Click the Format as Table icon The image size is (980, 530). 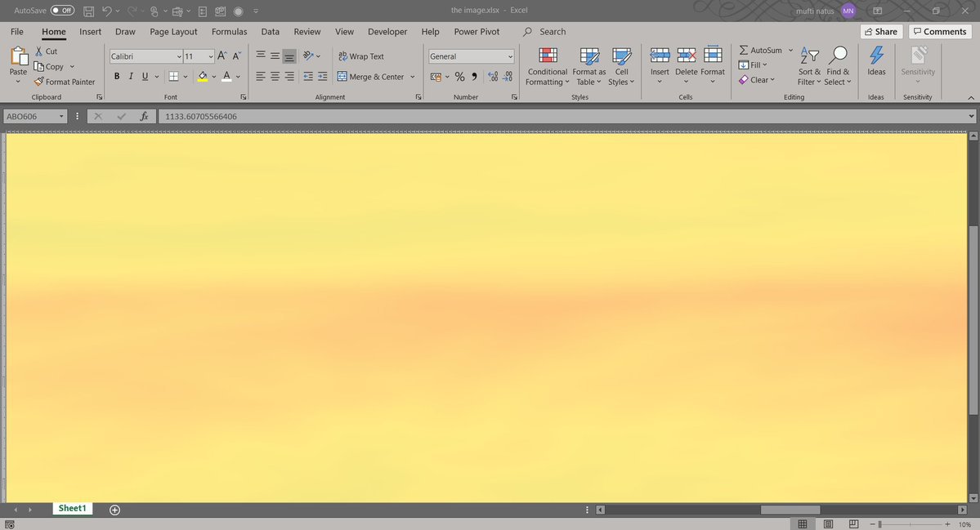coord(589,56)
